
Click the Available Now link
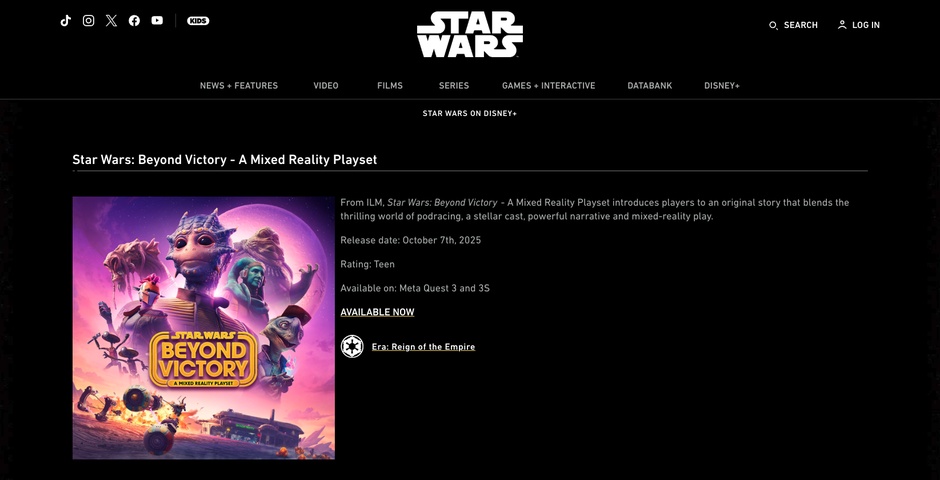pyautogui.click(x=377, y=312)
